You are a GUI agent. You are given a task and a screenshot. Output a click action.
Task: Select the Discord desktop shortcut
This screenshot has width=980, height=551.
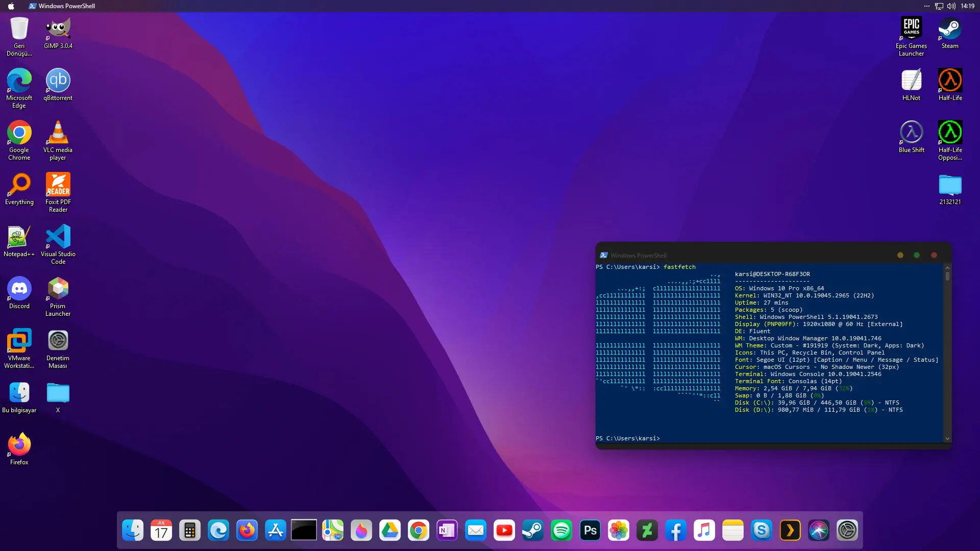click(19, 293)
